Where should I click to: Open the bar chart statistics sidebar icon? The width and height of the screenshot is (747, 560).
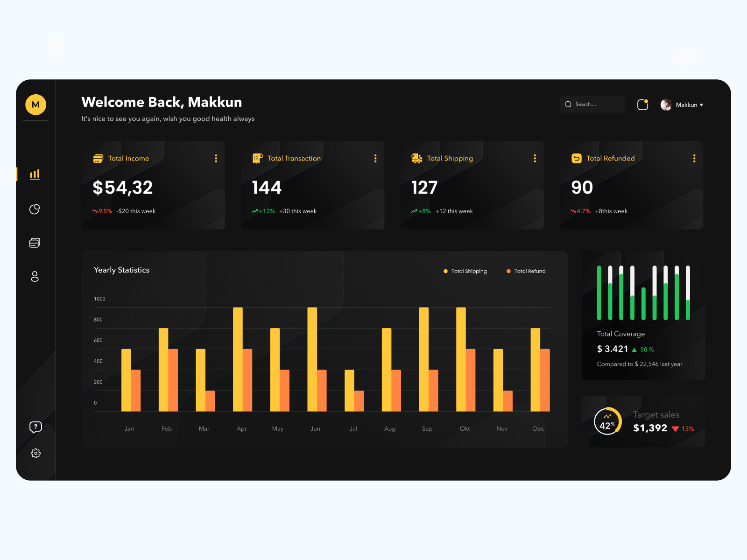pyautogui.click(x=35, y=174)
